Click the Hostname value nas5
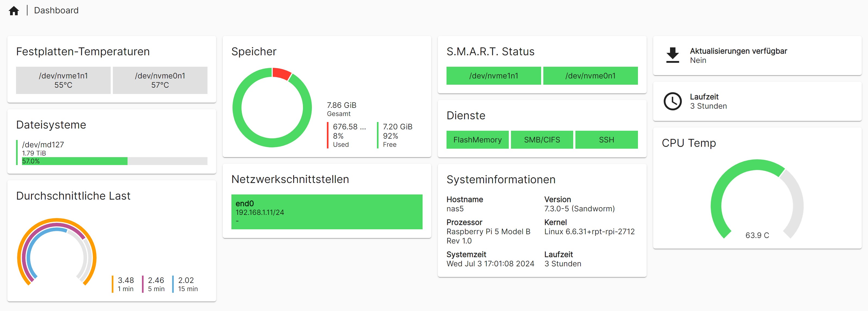 (x=455, y=209)
